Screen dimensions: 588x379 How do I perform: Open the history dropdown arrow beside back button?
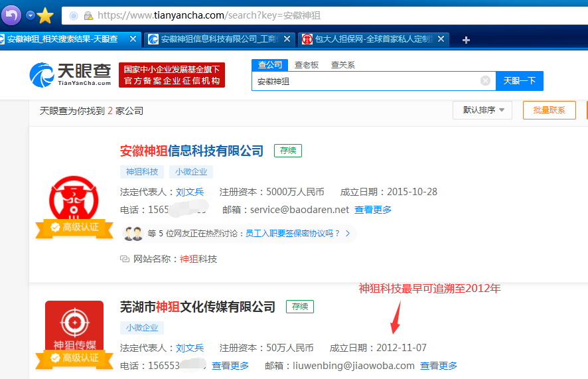31,15
